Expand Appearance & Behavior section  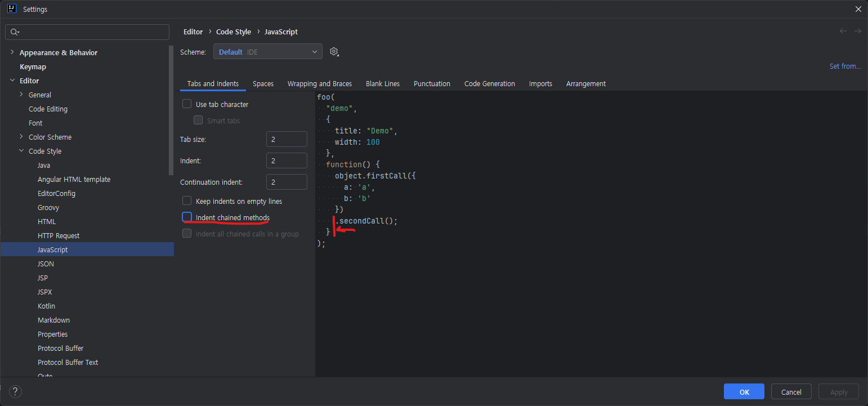[12, 52]
